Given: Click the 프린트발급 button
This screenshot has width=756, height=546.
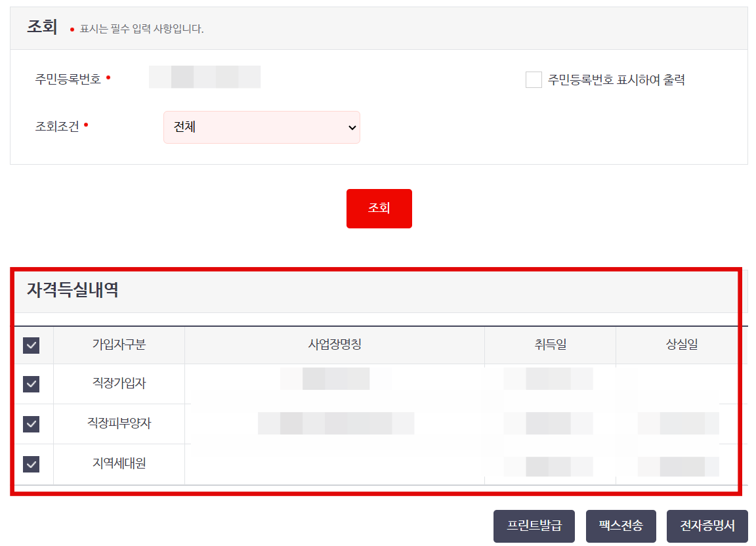Looking at the screenshot, I should (535, 526).
